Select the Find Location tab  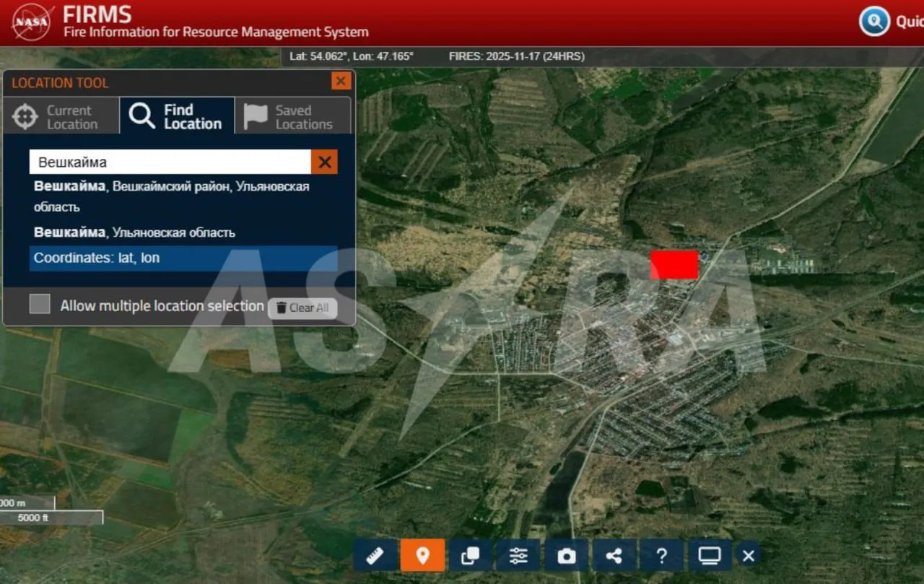pyautogui.click(x=177, y=117)
